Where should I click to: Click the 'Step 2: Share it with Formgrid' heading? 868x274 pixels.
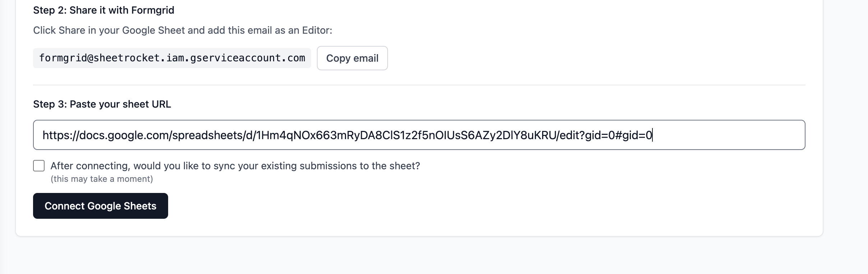[103, 10]
